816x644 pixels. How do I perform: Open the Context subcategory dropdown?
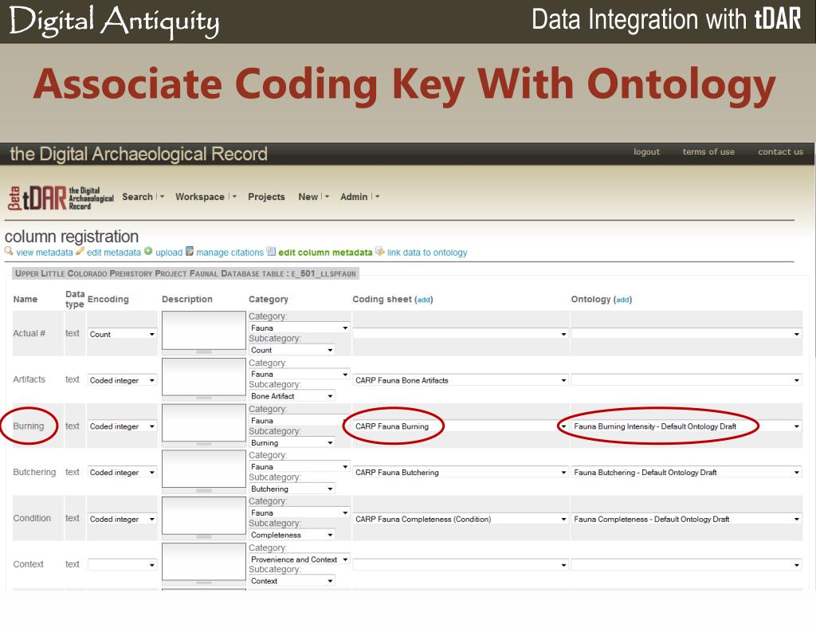pos(292,581)
